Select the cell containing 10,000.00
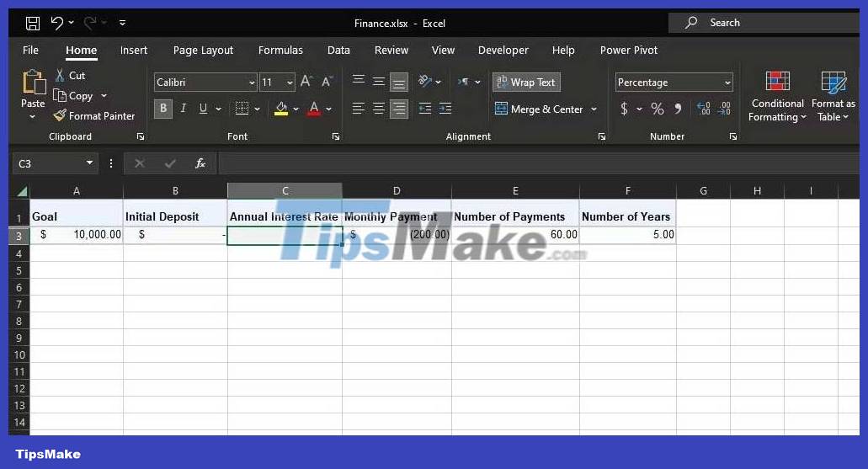 coord(77,235)
